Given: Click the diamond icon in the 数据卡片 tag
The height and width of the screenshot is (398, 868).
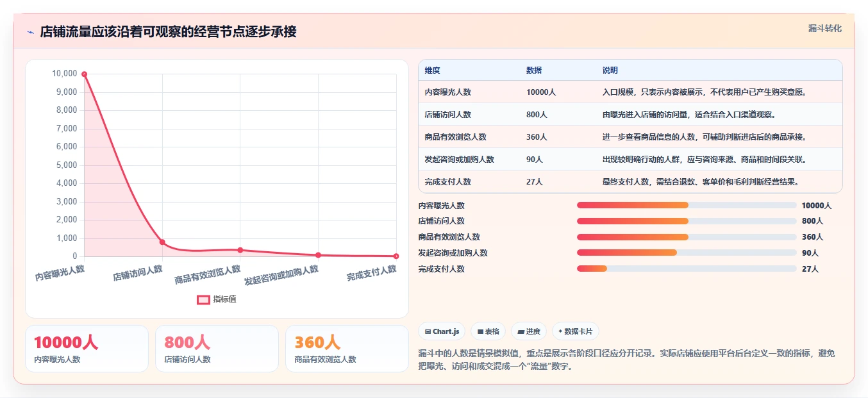Looking at the screenshot, I should 560,331.
